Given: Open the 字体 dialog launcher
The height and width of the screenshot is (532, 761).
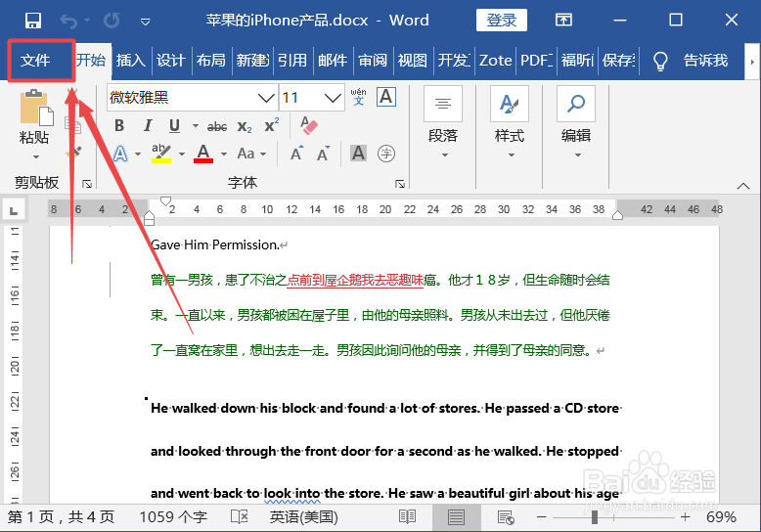Looking at the screenshot, I should (x=400, y=184).
